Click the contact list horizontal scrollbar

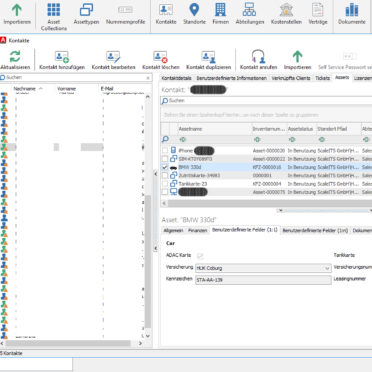(68, 343)
